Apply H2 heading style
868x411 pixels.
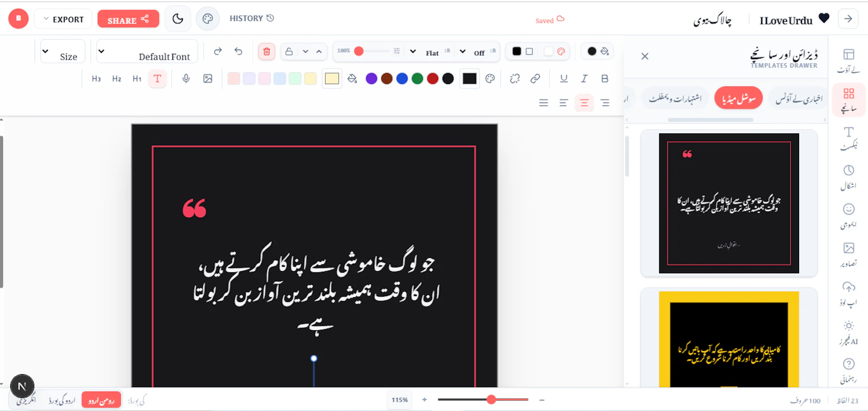(117, 79)
